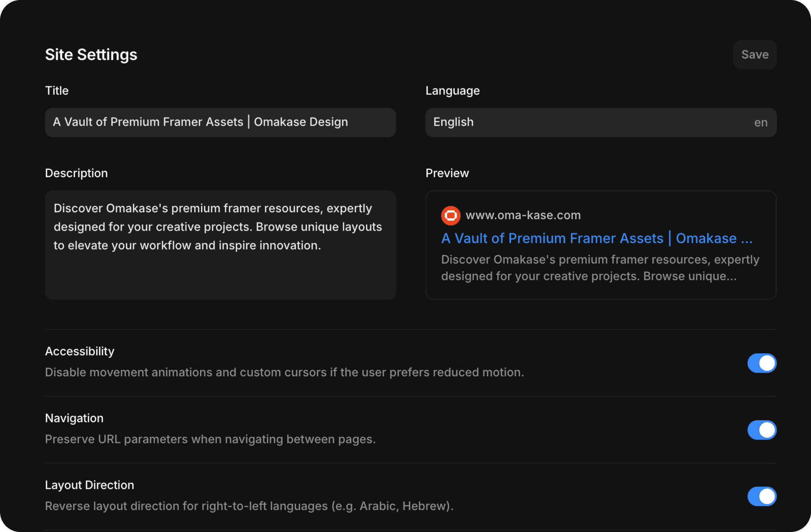Click inside the Description textarea

[x=220, y=245]
